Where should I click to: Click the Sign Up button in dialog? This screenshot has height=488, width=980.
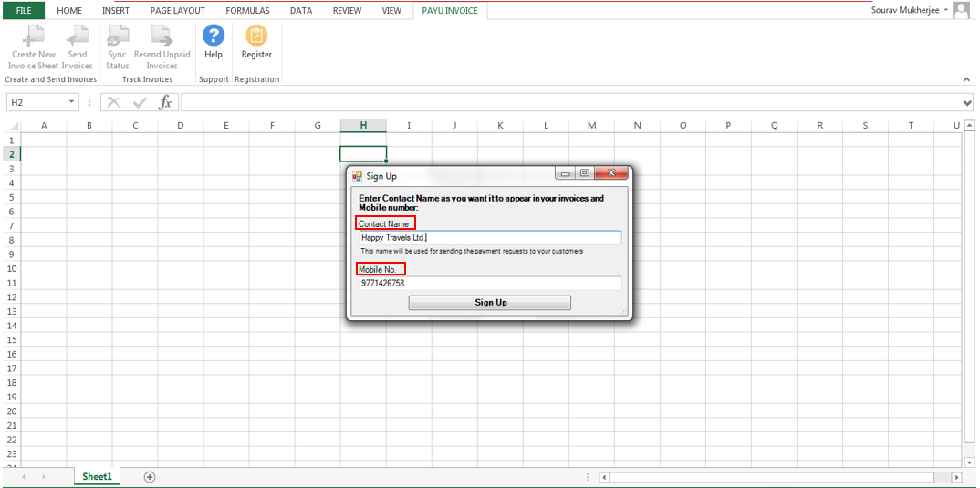pyautogui.click(x=490, y=303)
